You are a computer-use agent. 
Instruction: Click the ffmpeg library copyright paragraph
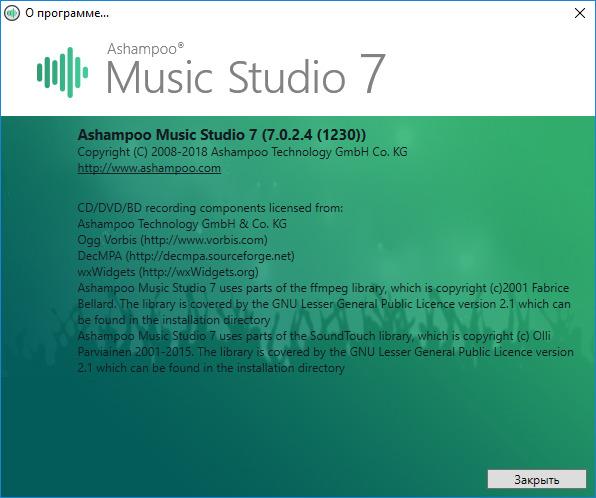(324, 304)
